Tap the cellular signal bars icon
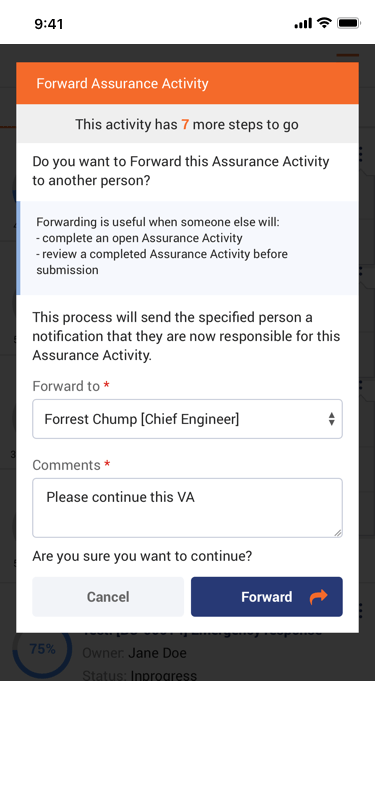Screen dimensions: 375x812 point(303,23)
